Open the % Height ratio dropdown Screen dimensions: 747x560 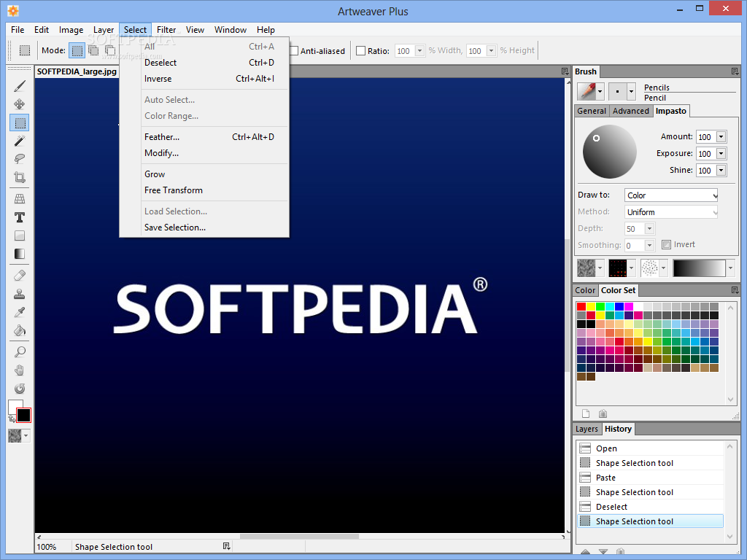(491, 50)
